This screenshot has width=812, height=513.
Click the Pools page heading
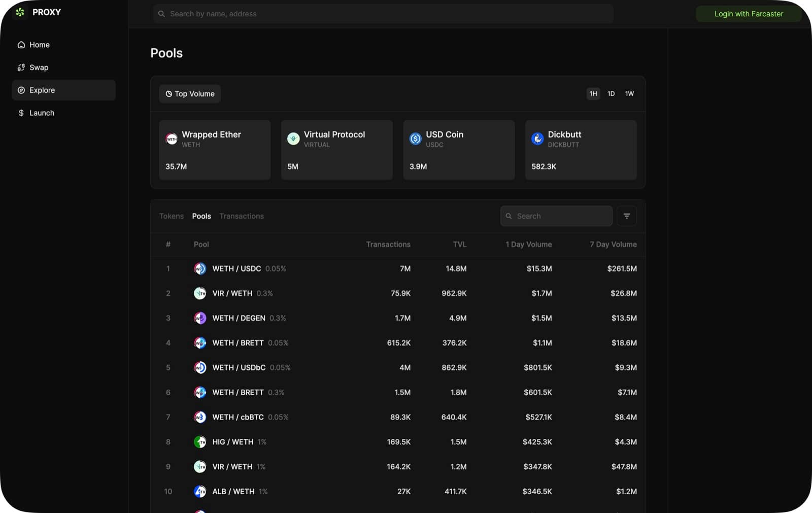pyautogui.click(x=166, y=53)
